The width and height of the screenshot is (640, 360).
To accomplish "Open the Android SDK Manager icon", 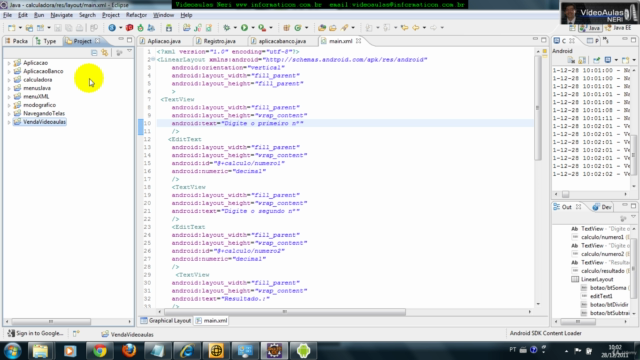I will tap(169, 28).
